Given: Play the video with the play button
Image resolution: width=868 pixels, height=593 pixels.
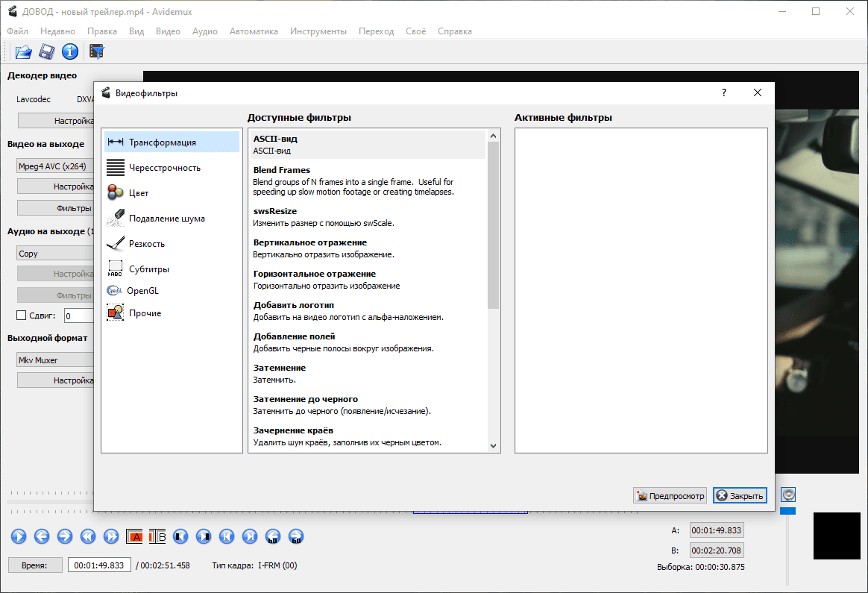Looking at the screenshot, I should (18, 536).
